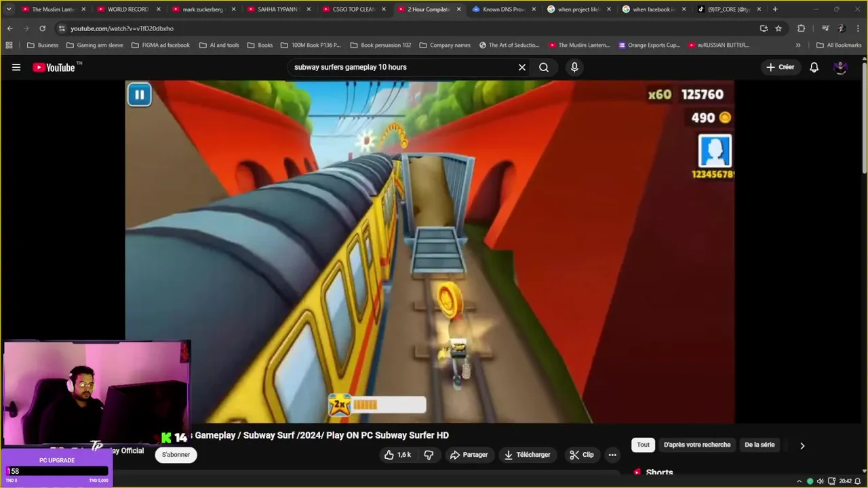Click the browser address bar URL

[x=122, y=28]
